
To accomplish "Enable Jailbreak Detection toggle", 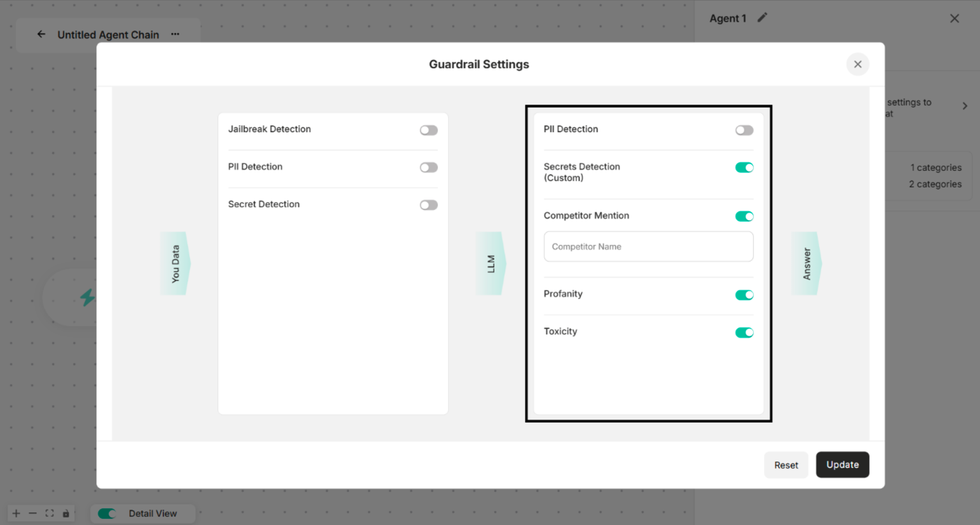I will (x=429, y=130).
